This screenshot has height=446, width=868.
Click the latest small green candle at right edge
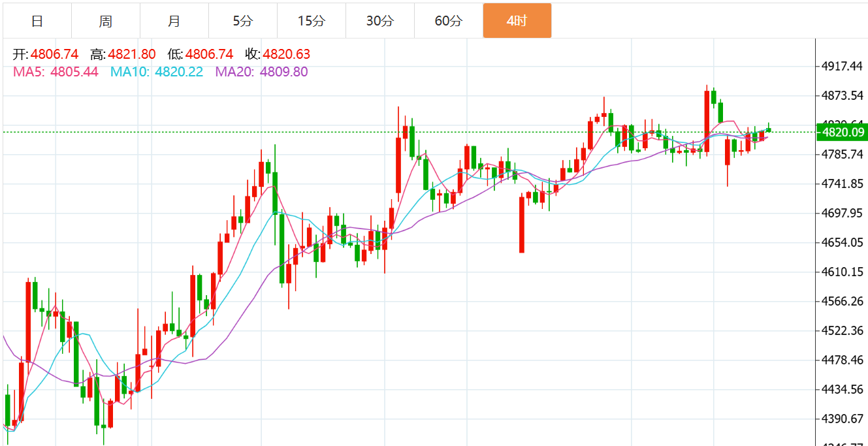click(769, 129)
